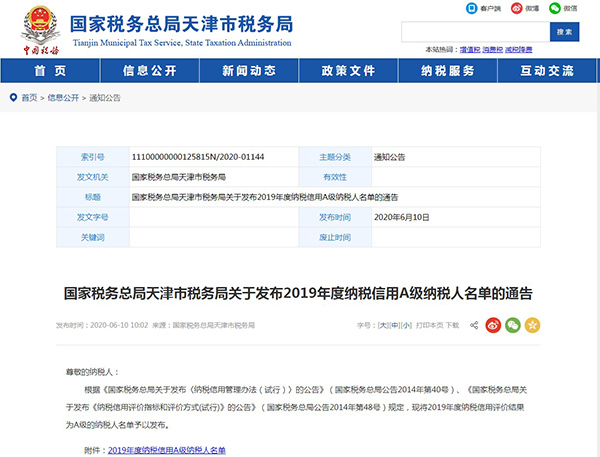The image size is (600, 457).
Task: Click 打印本页 to print the page
Action: 429,325
